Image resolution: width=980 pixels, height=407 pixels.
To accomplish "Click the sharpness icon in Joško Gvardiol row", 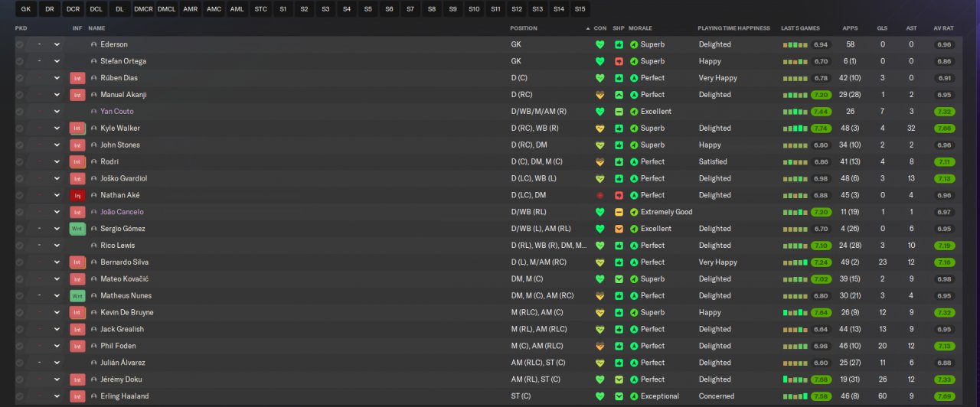I will [x=619, y=178].
